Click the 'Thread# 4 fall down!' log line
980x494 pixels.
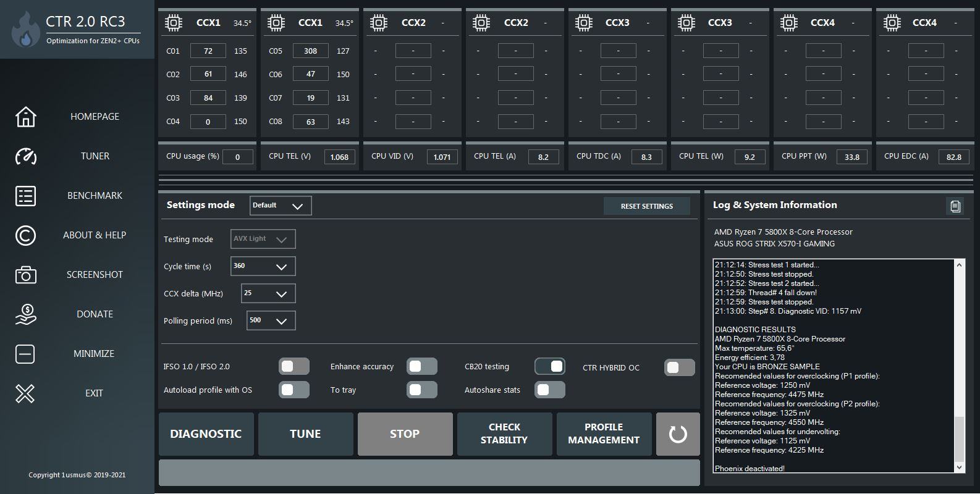pos(766,293)
